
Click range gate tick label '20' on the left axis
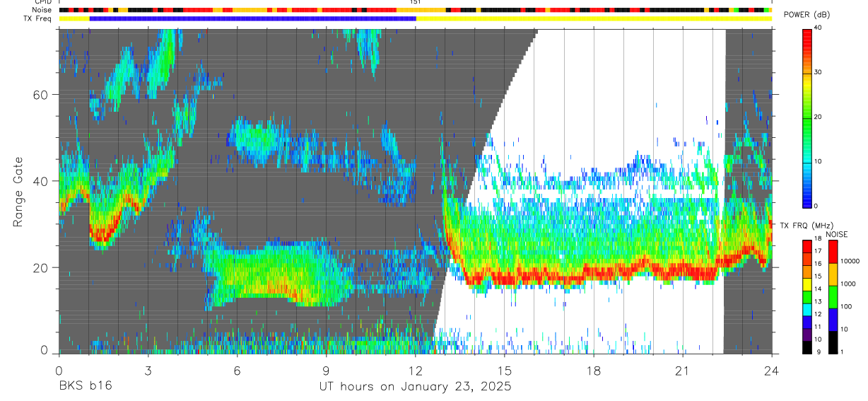41,267
